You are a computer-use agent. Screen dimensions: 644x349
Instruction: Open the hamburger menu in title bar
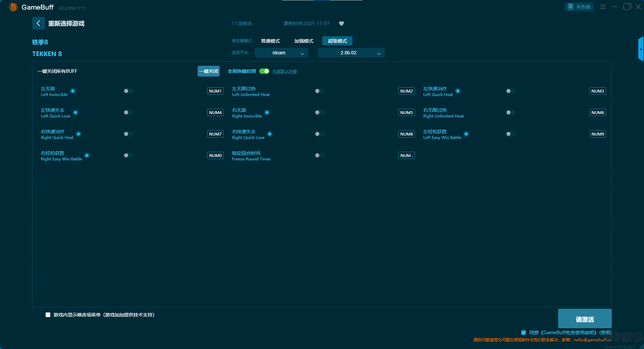pyautogui.click(x=603, y=7)
